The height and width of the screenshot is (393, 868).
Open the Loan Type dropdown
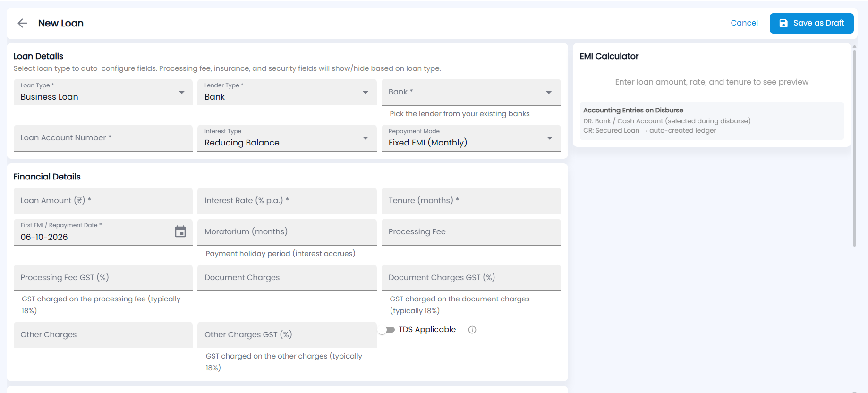pos(103,92)
